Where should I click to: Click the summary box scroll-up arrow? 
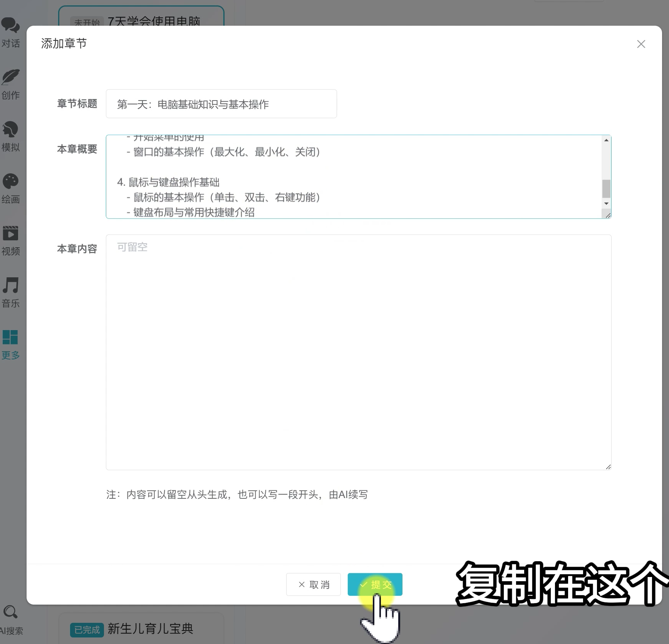(x=606, y=140)
